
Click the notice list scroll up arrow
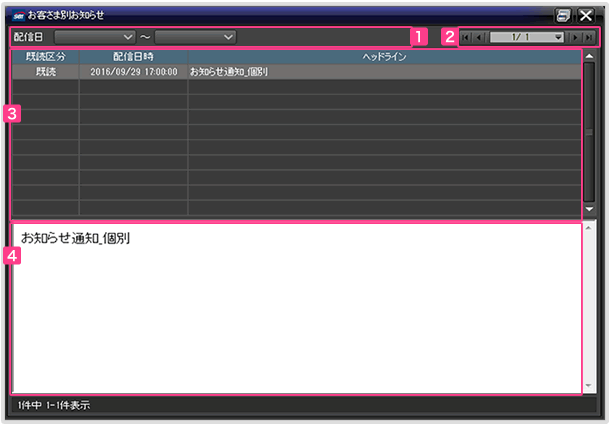point(589,56)
